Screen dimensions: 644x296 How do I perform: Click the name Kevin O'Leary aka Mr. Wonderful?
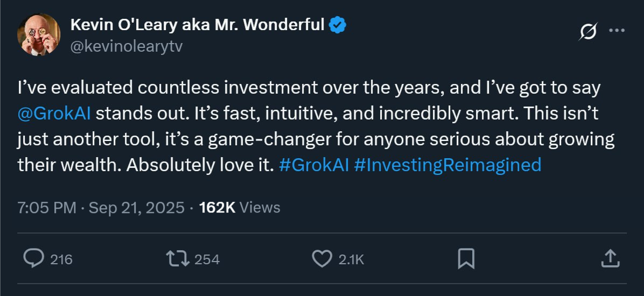click(x=198, y=25)
